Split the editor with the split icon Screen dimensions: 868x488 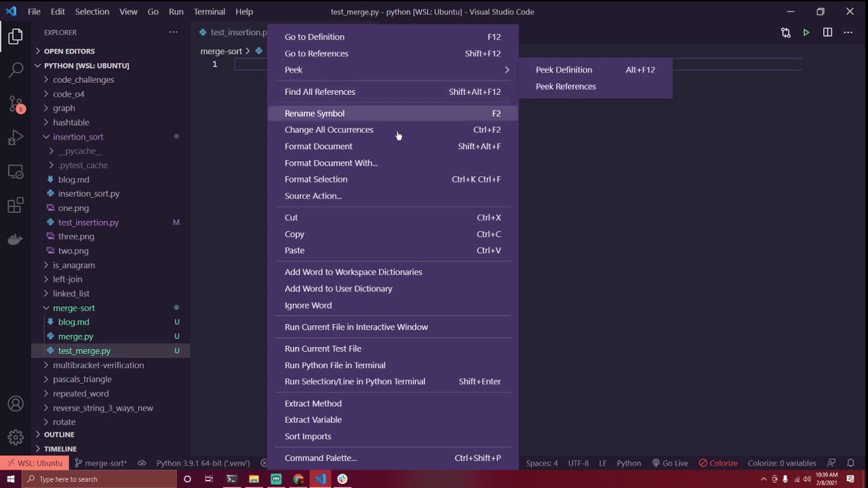[827, 32]
